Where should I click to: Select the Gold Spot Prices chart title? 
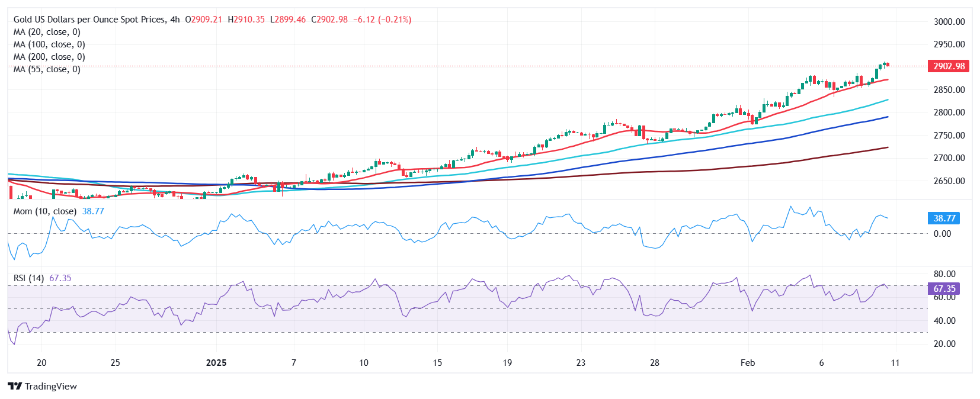point(89,20)
